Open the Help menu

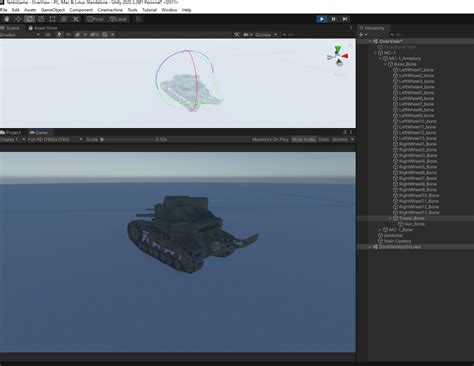pyautogui.click(x=187, y=10)
